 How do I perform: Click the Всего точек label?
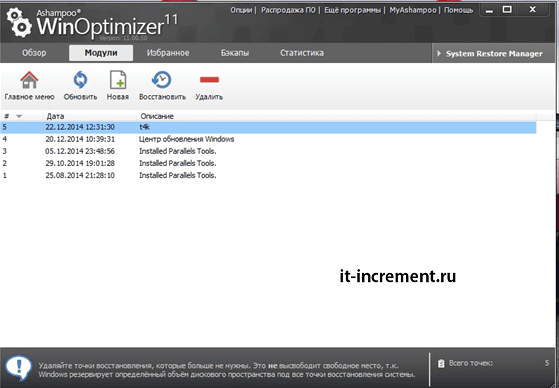[471, 363]
